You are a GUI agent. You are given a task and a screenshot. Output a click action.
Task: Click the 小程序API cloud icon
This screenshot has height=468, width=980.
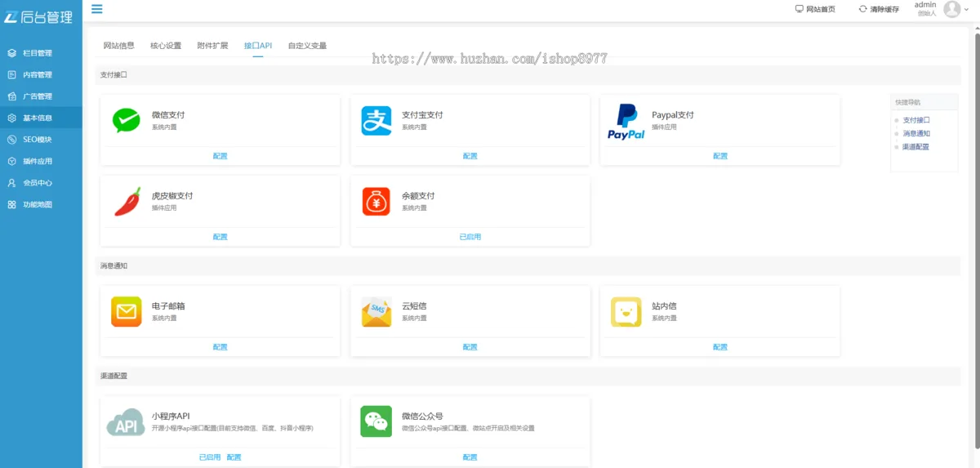tap(126, 422)
